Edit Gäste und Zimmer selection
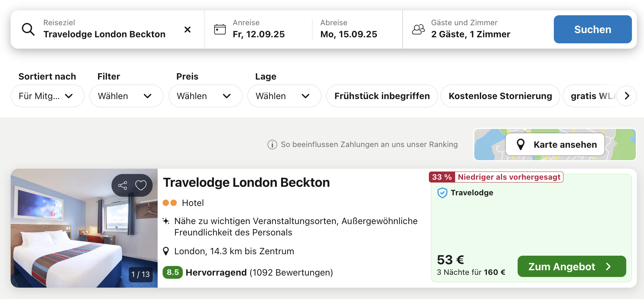The width and height of the screenshot is (644, 299). coord(471,29)
